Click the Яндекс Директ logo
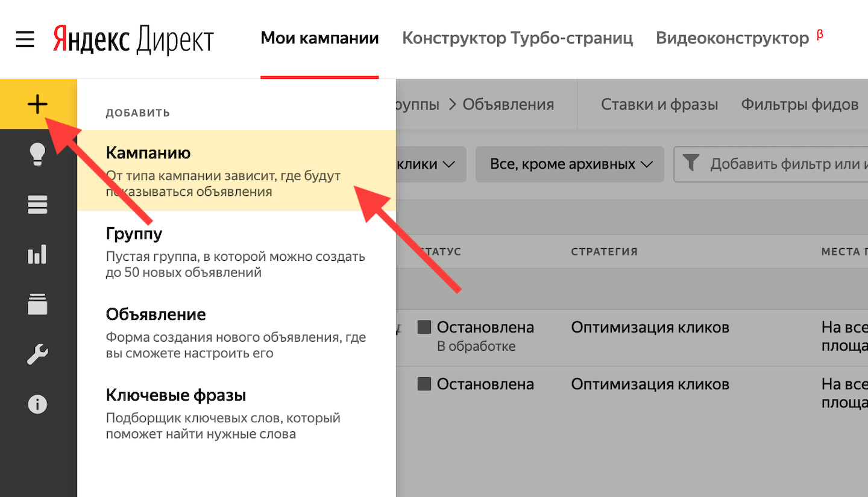 click(133, 40)
